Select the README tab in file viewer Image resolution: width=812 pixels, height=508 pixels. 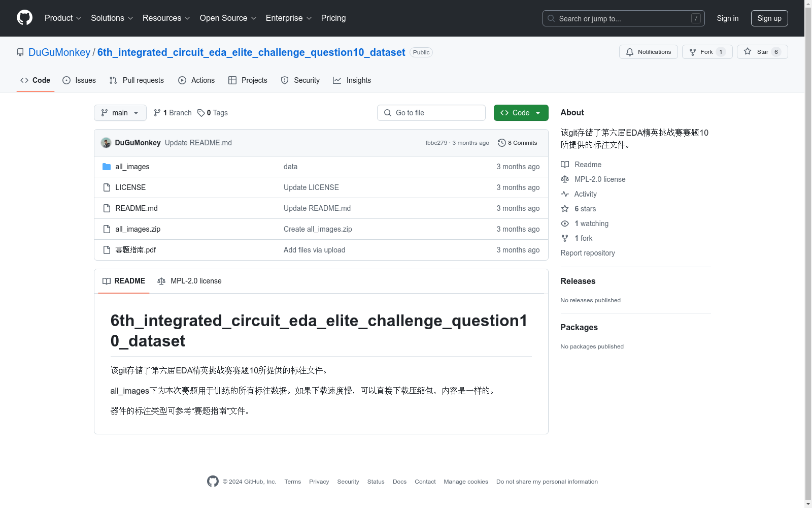pos(124,281)
